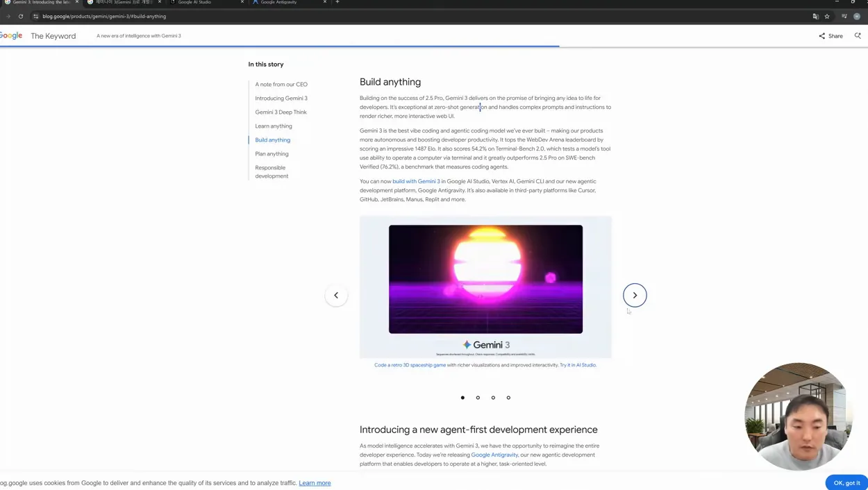Go forward with the browser arrow icon

(8, 16)
